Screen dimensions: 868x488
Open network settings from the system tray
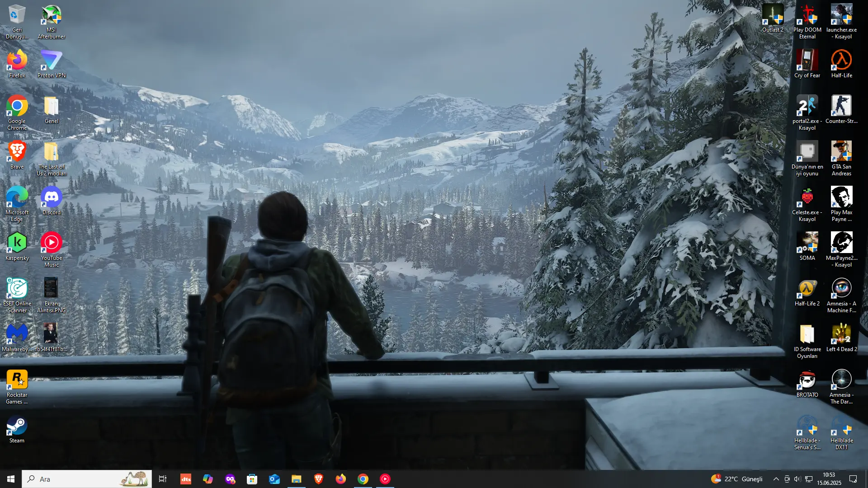(x=809, y=479)
